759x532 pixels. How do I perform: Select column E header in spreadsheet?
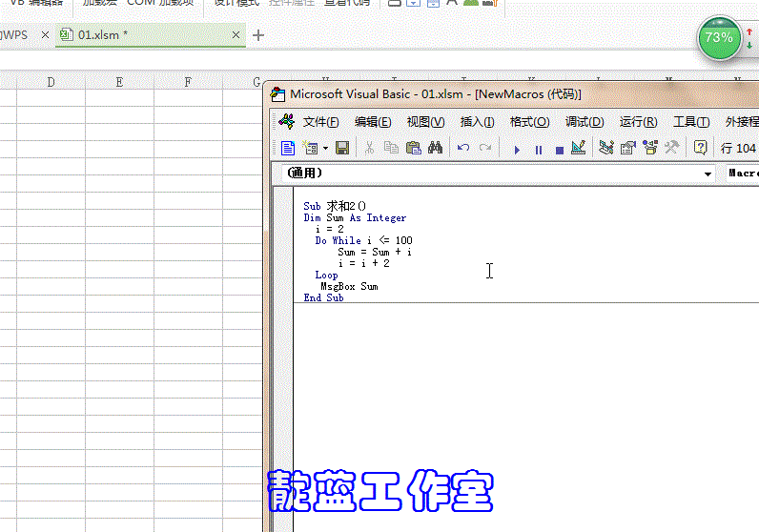[x=118, y=83]
